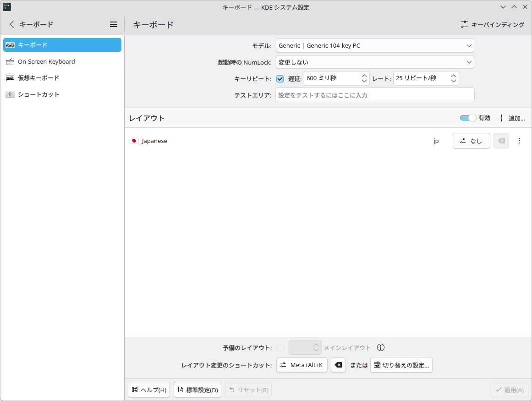Viewport: 532px width, 401px height.
Task: Maximize the KDE settings window
Action: tap(514, 7)
